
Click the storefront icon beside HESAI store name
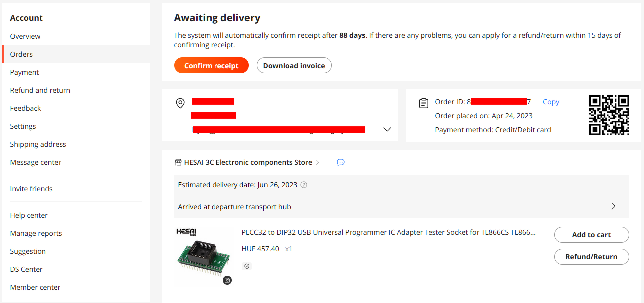tap(178, 162)
